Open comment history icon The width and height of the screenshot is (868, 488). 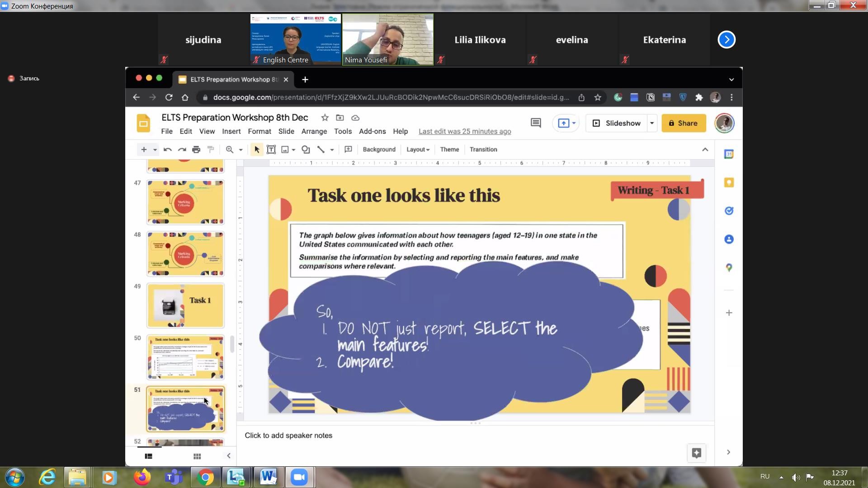click(536, 123)
